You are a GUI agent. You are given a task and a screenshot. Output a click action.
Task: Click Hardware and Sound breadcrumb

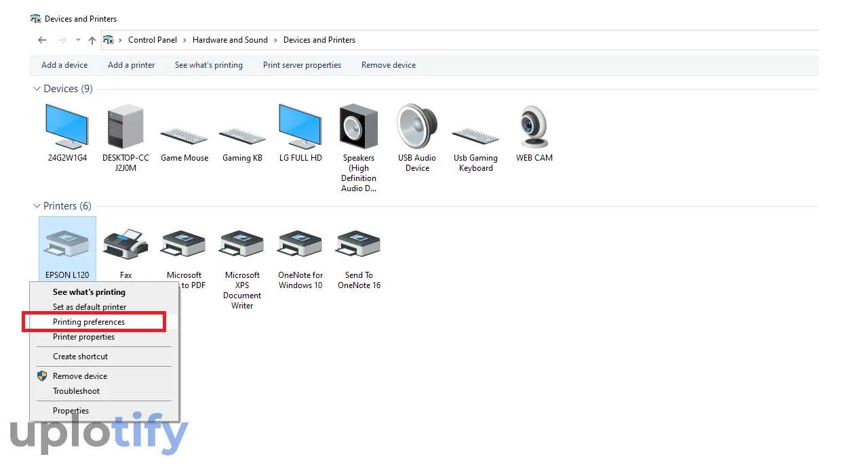pyautogui.click(x=230, y=40)
